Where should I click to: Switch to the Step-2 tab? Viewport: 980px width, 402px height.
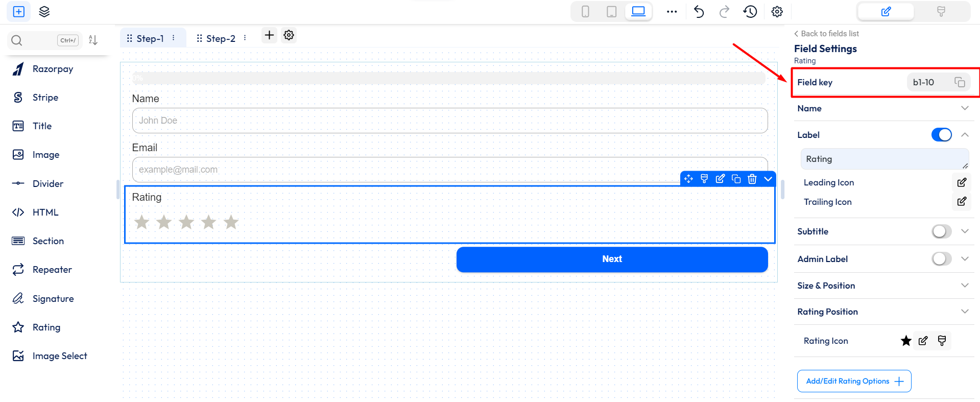221,38
